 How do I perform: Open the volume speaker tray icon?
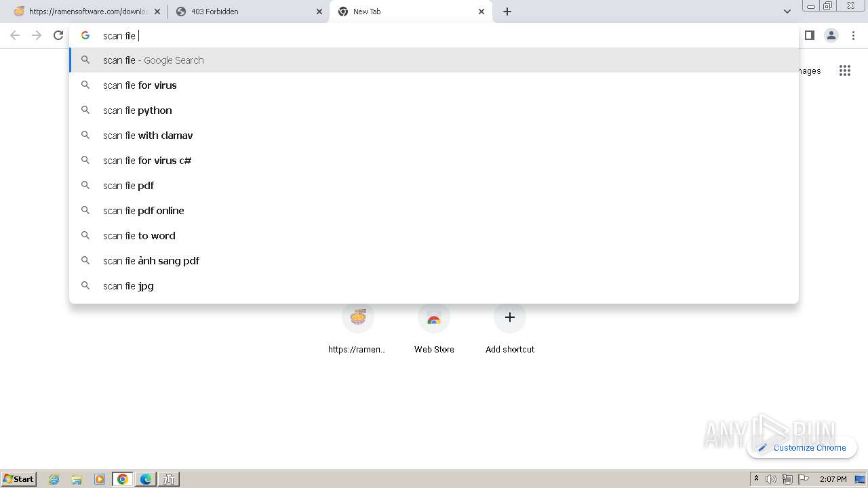pos(771,479)
